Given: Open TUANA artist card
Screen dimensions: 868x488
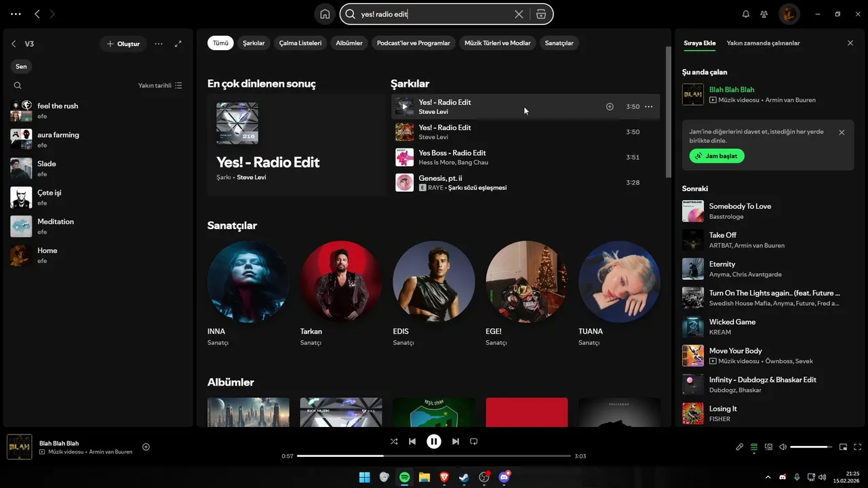Looking at the screenshot, I should [619, 295].
